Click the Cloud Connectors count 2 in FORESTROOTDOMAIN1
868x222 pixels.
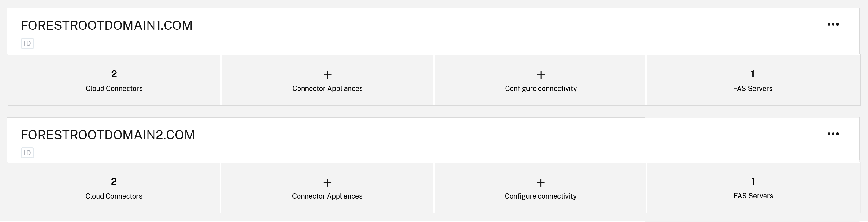point(114,74)
